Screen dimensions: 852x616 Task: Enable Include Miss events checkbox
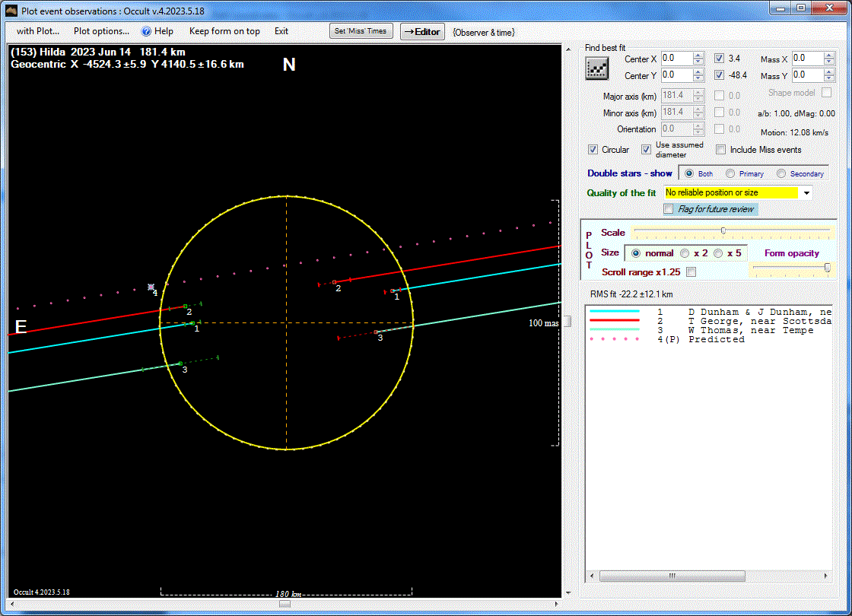721,150
